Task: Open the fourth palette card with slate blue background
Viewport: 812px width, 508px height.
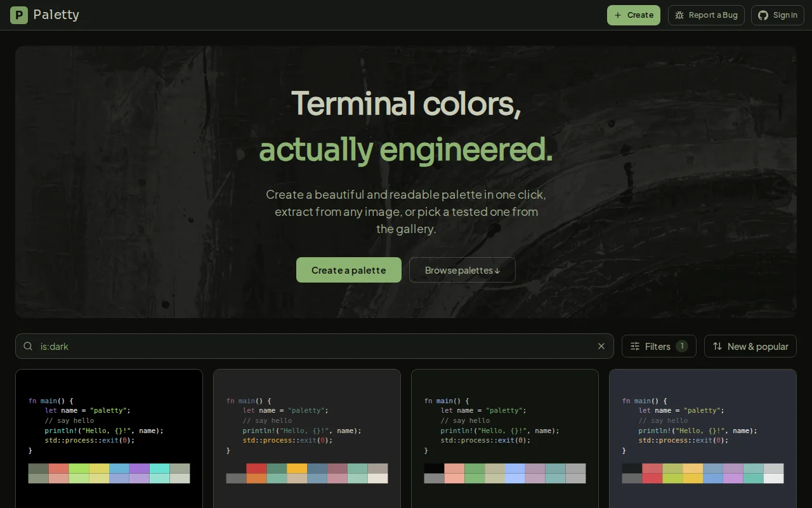Action: pyautogui.click(x=703, y=438)
